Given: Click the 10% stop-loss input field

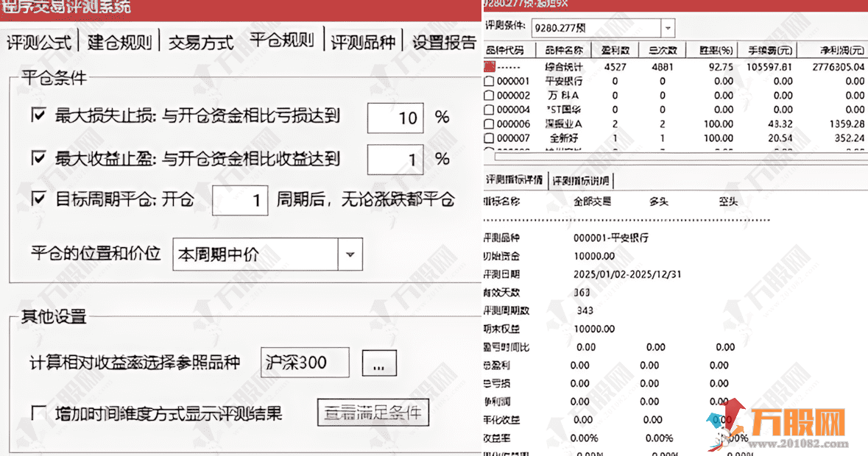Looking at the screenshot, I should [395, 118].
